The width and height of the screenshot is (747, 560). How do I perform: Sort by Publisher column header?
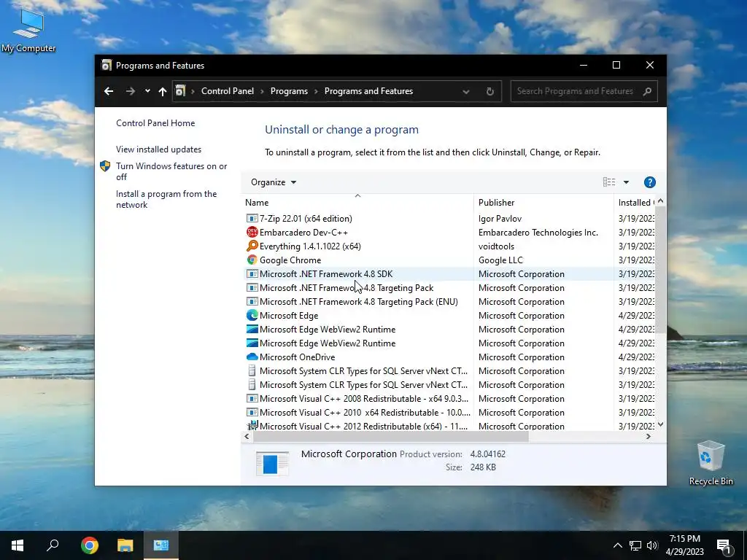[x=543, y=203]
